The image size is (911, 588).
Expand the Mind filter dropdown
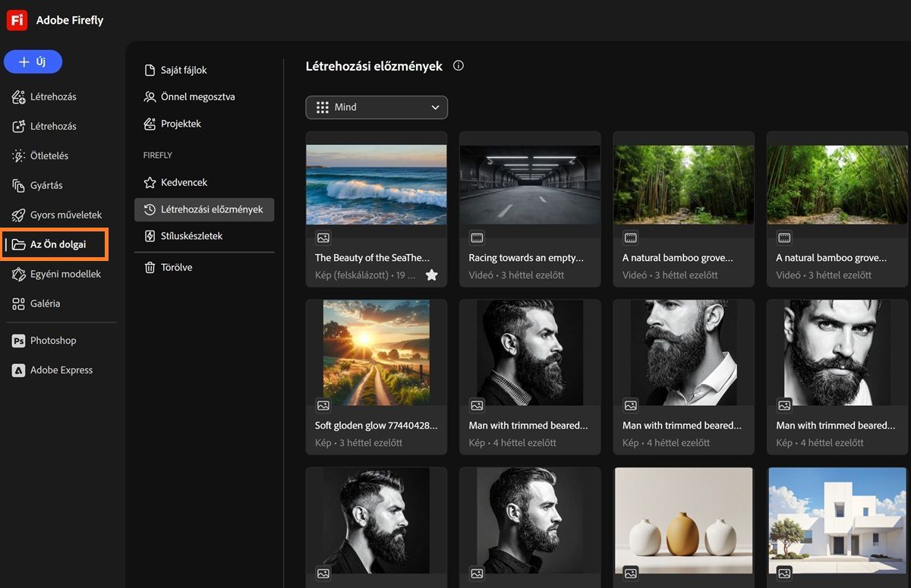coord(377,107)
